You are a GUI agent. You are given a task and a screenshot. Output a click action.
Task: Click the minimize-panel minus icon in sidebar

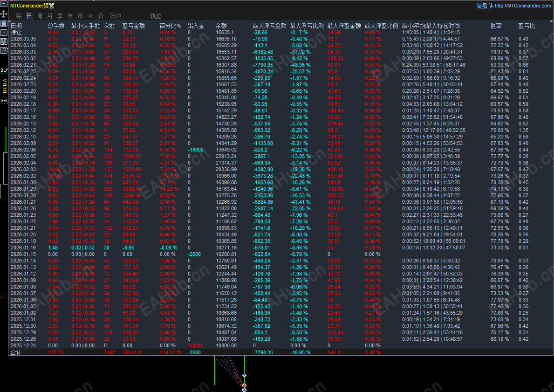[x=3, y=4]
